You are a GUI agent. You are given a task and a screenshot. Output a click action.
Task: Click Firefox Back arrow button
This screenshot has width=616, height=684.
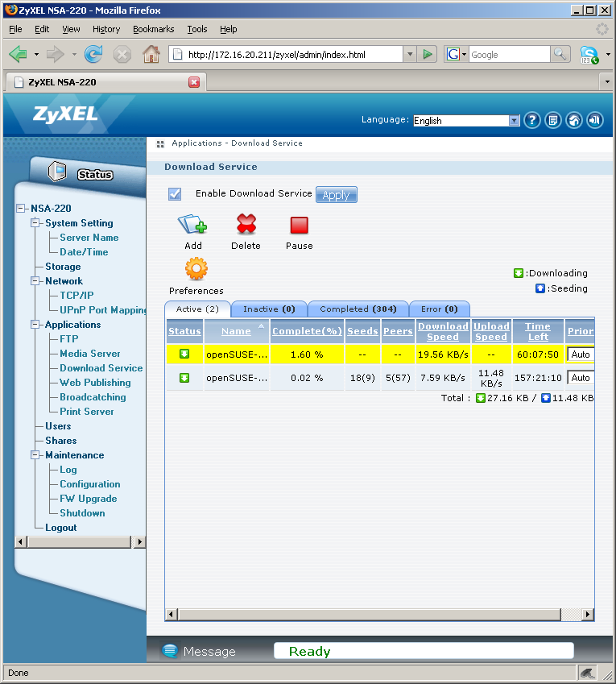pos(19,55)
